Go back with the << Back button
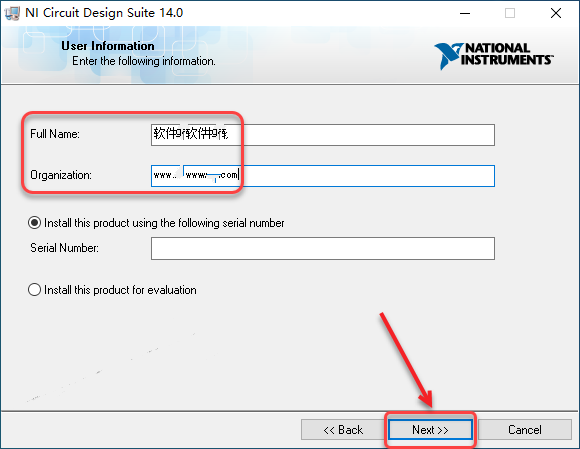Image resolution: width=580 pixels, height=449 pixels. point(343,429)
